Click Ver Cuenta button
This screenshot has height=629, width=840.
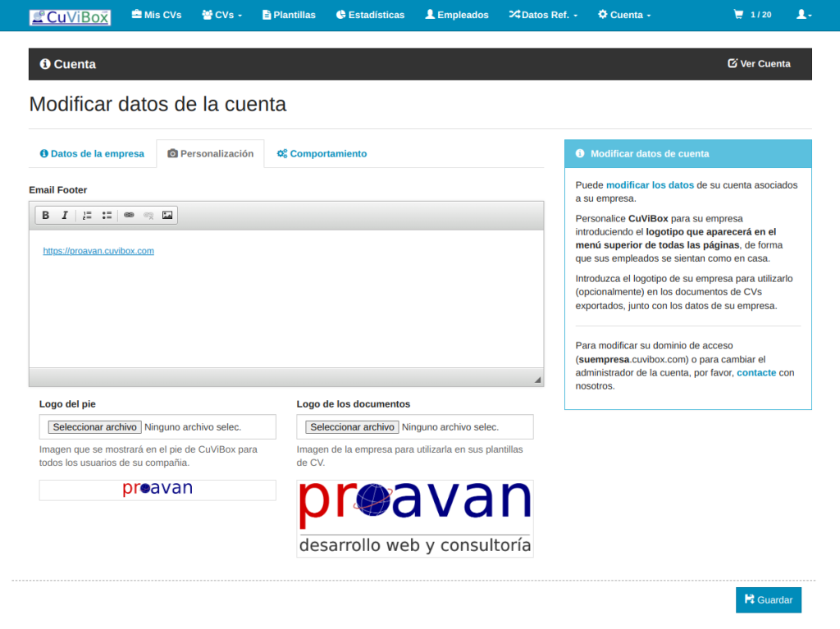pyautogui.click(x=759, y=64)
